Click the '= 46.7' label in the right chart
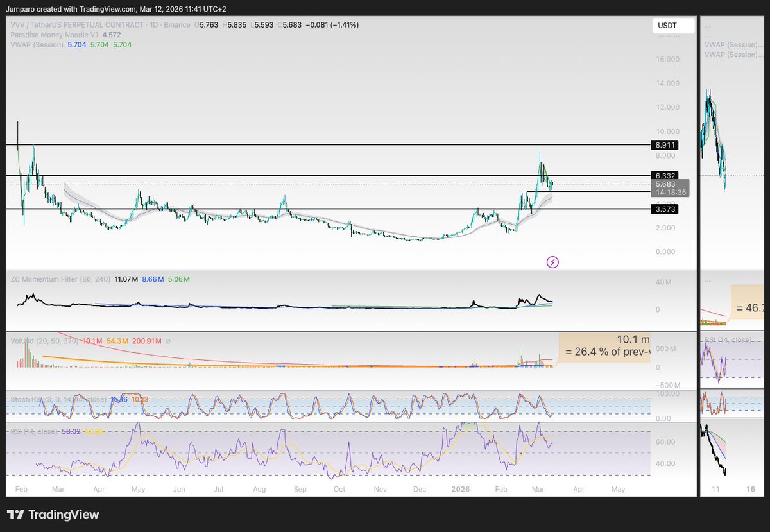This screenshot has height=532, width=770. click(x=749, y=307)
